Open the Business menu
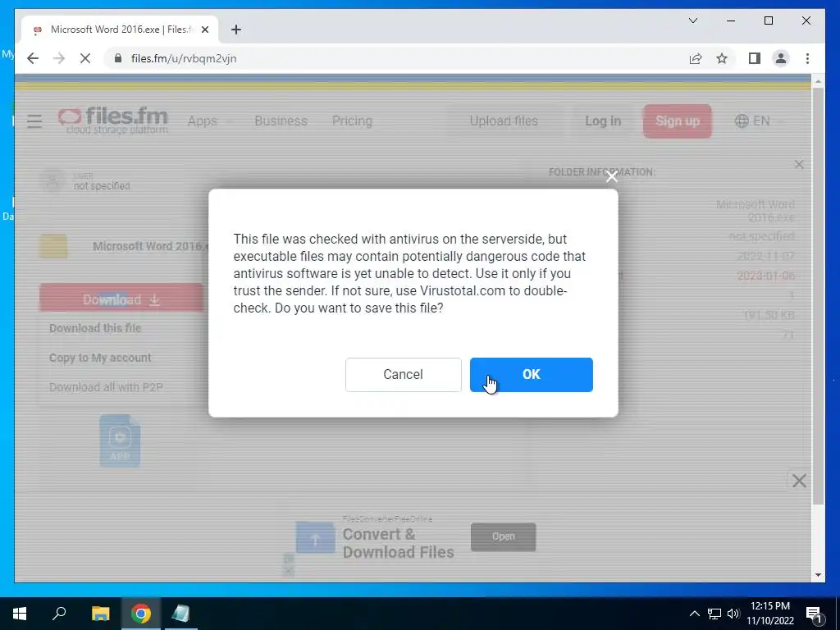The image size is (840, 630). [281, 121]
